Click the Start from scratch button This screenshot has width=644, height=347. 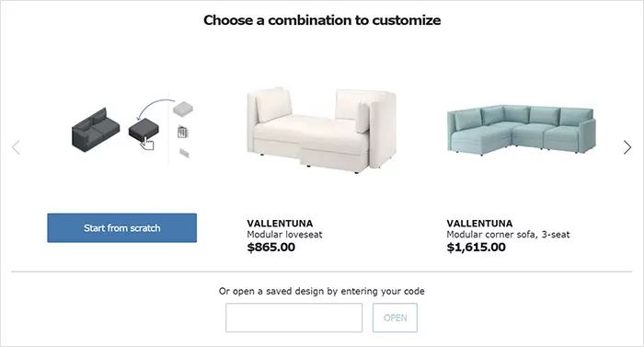[x=122, y=227]
